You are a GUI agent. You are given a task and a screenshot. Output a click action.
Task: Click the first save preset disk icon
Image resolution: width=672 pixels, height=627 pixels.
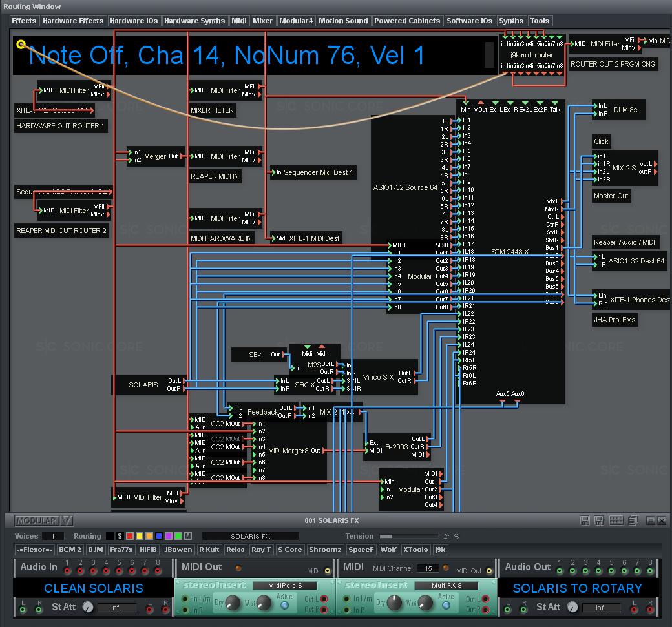(585, 520)
